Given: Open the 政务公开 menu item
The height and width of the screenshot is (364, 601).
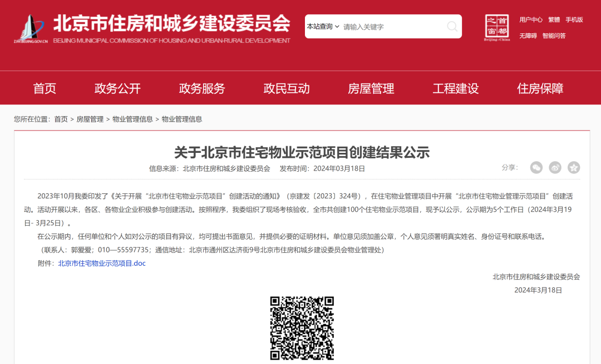Looking at the screenshot, I should pos(117,88).
